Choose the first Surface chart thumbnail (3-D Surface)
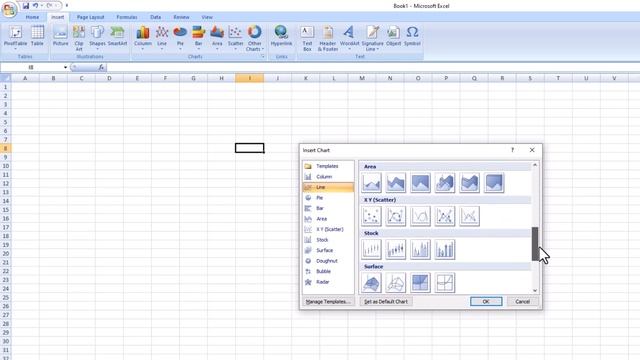Image resolution: width=640 pixels, height=360 pixels. [x=371, y=282]
